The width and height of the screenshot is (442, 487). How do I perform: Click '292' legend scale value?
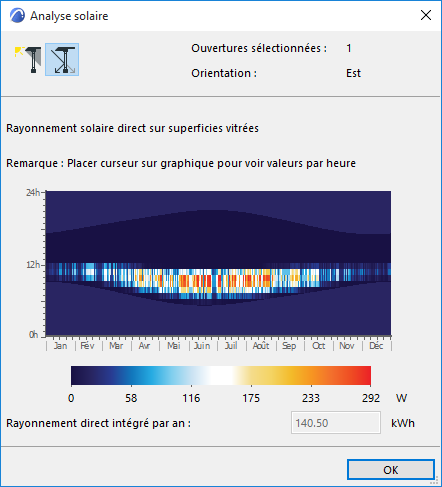371,398
